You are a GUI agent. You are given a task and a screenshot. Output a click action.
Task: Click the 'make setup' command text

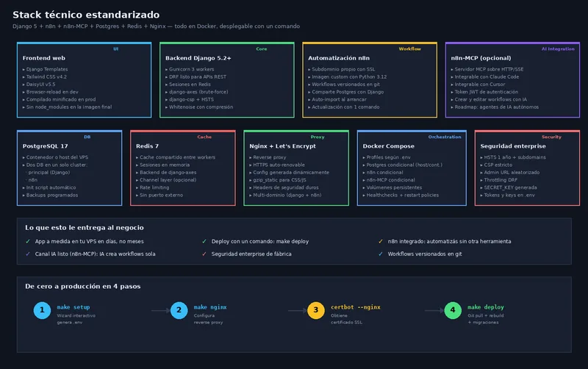tap(73, 307)
